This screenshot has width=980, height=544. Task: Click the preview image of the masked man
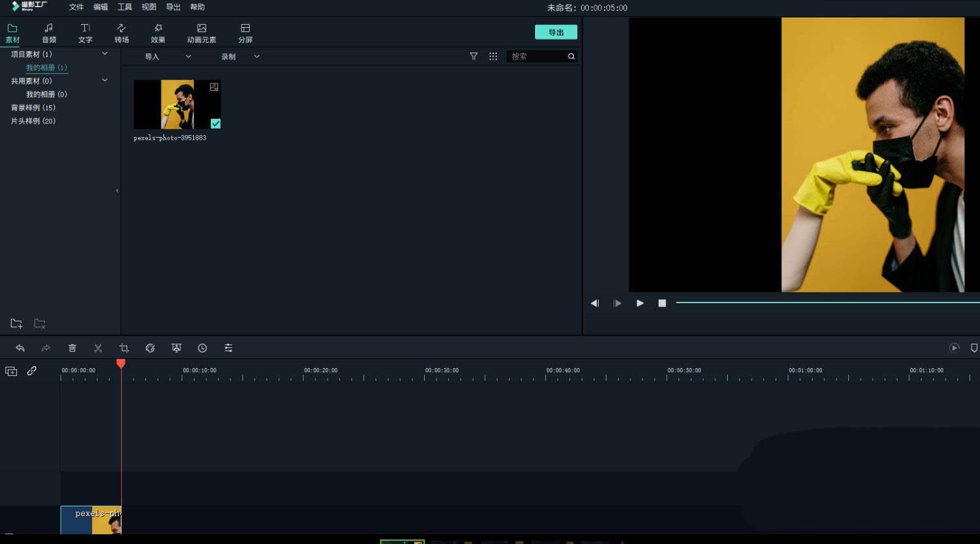pos(873,155)
